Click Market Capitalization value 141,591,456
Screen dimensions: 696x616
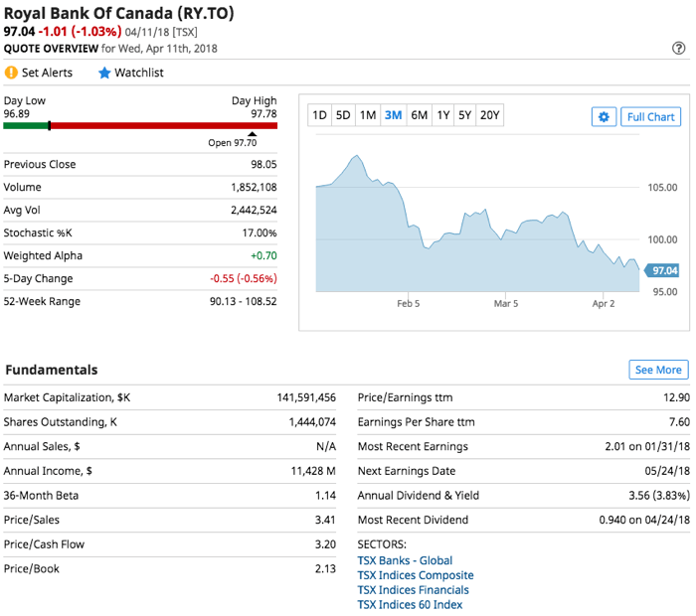click(x=306, y=397)
